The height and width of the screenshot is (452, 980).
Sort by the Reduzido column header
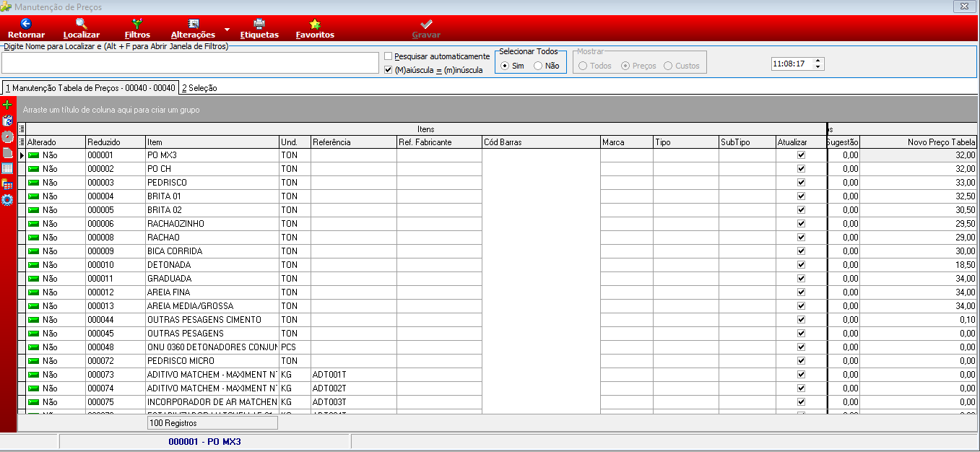click(x=116, y=142)
